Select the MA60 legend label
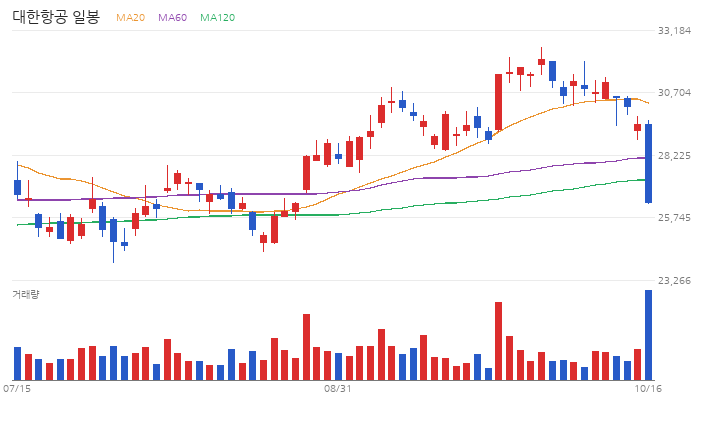Image resolution: width=720 pixels, height=440 pixels. [x=172, y=17]
